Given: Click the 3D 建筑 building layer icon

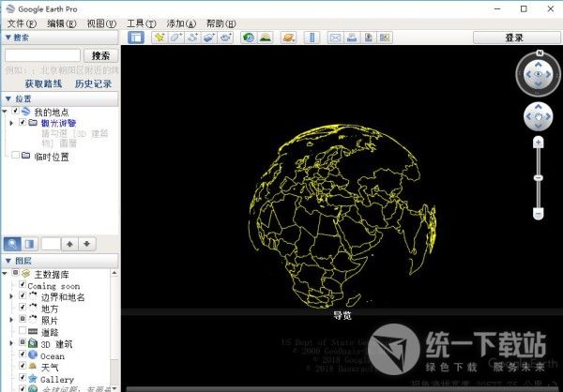Looking at the screenshot, I should point(33,343).
